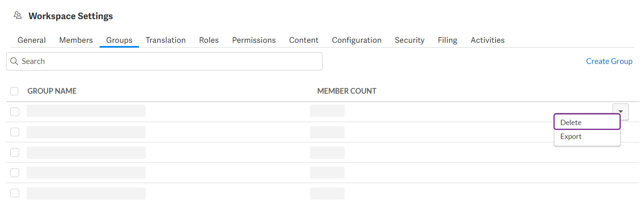644x222 pixels.
Task: Switch to the Members tab
Action: point(76,40)
